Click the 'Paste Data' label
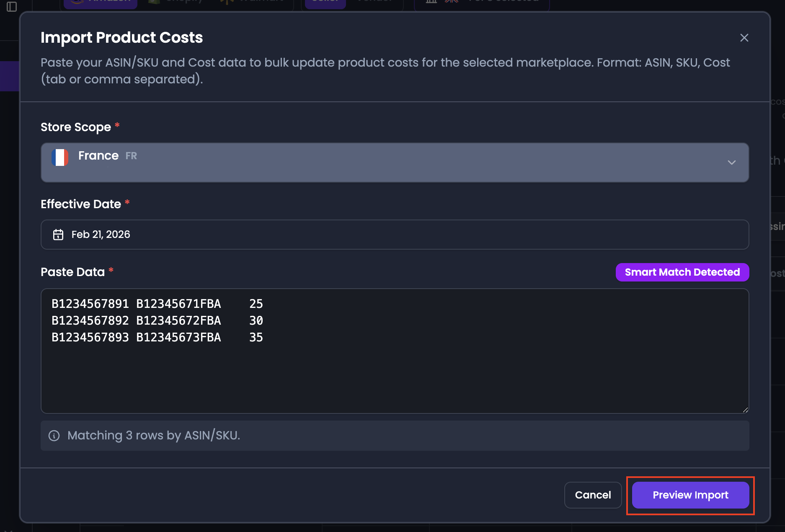Image resolution: width=785 pixels, height=532 pixels. [72, 272]
